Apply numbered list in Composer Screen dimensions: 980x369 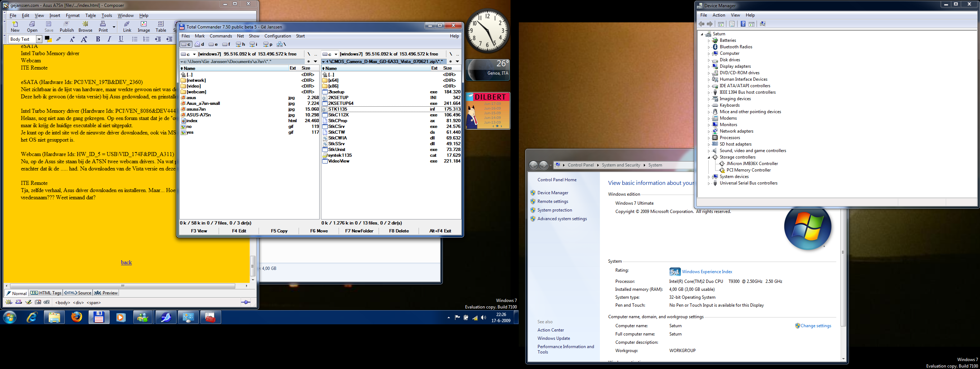146,39
